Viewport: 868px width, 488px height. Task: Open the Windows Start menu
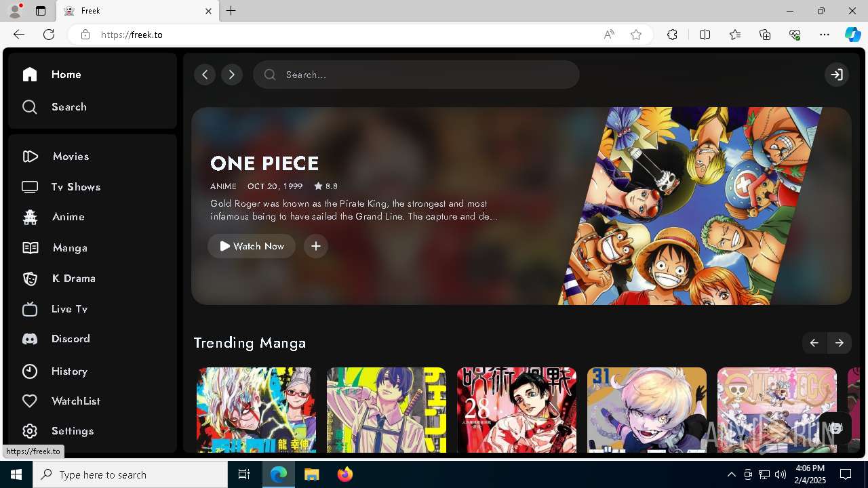16,474
